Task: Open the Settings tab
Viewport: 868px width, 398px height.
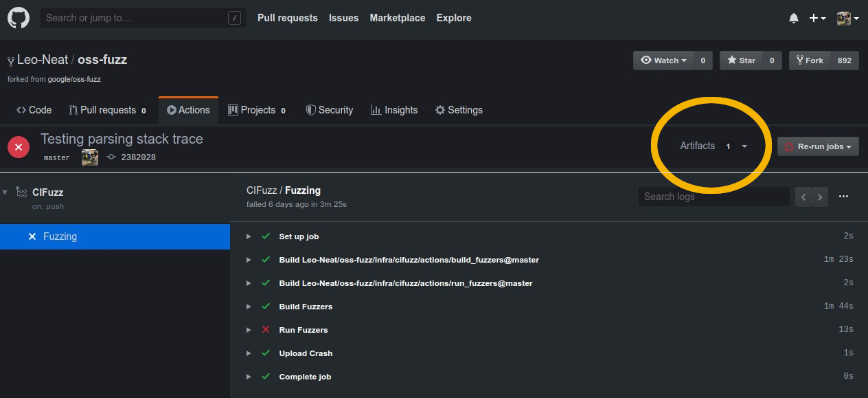Action: pos(459,110)
